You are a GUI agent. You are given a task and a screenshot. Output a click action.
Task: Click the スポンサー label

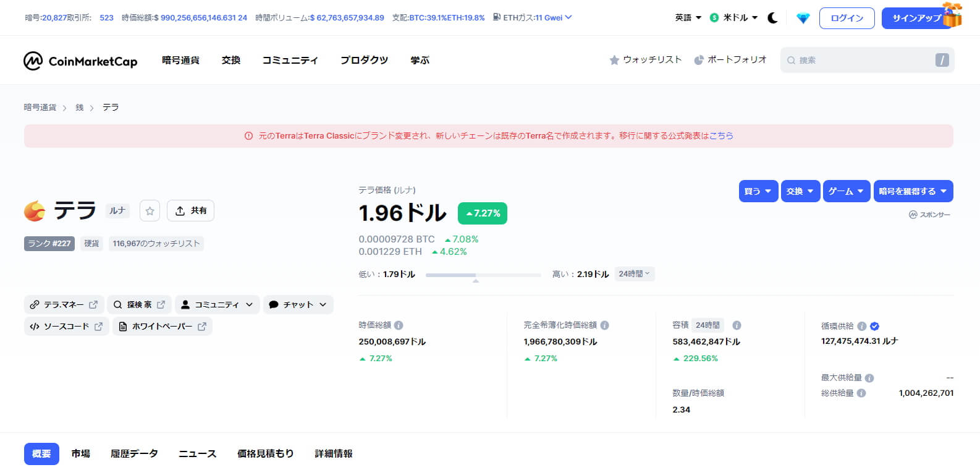[x=929, y=215]
